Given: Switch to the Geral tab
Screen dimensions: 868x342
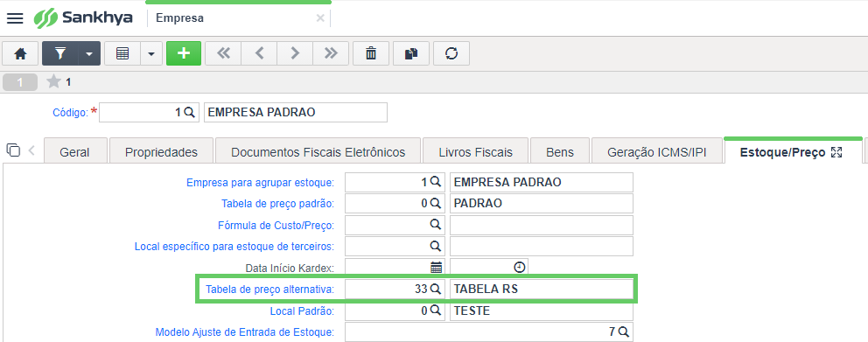Looking at the screenshot, I should tap(74, 152).
